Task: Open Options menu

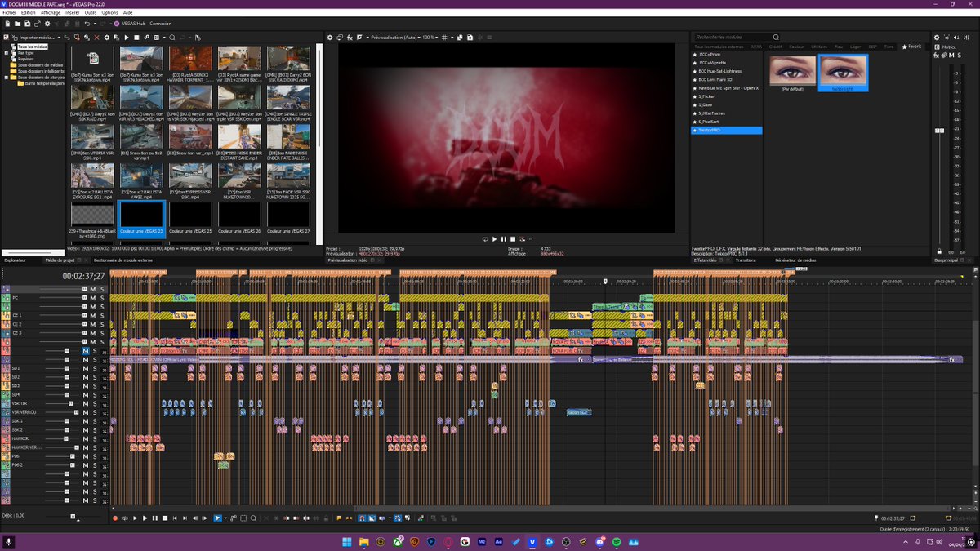Action: coord(109,13)
